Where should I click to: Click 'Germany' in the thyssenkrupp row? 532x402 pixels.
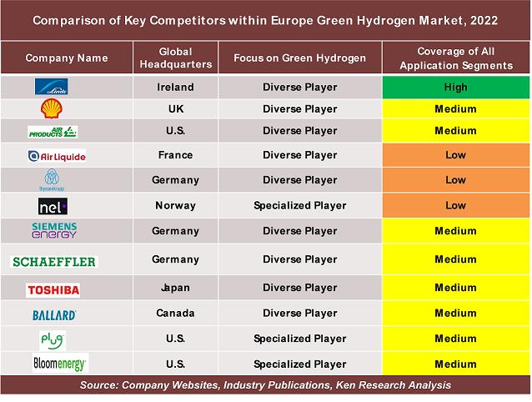(x=175, y=180)
